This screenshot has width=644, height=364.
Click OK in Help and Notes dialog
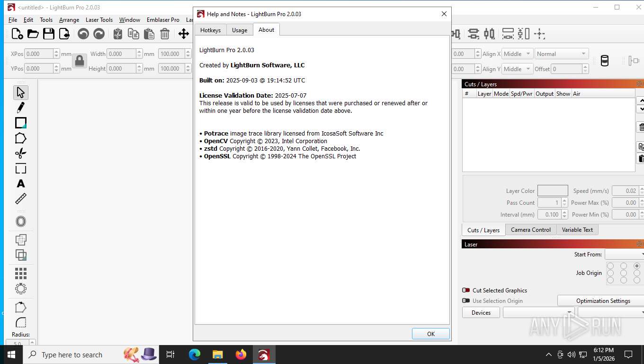(431, 334)
